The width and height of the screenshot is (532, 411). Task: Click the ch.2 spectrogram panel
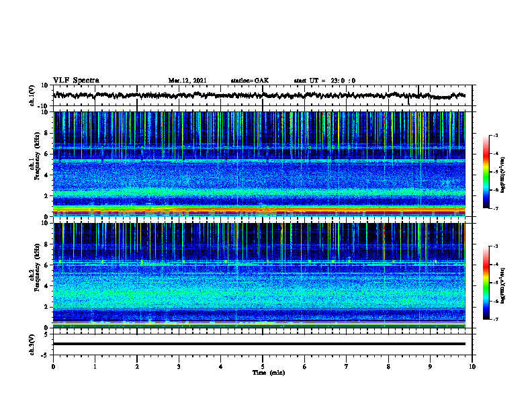pos(259,275)
